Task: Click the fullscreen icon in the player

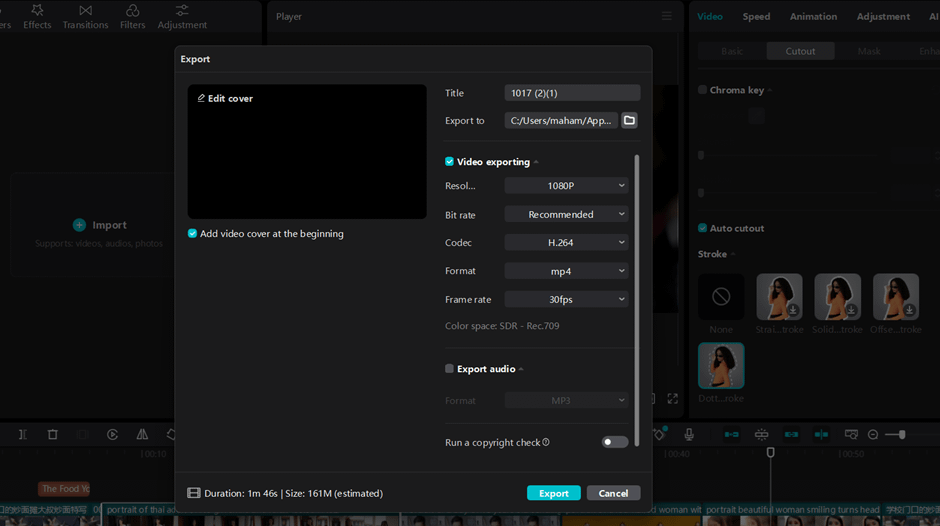Action: click(673, 398)
